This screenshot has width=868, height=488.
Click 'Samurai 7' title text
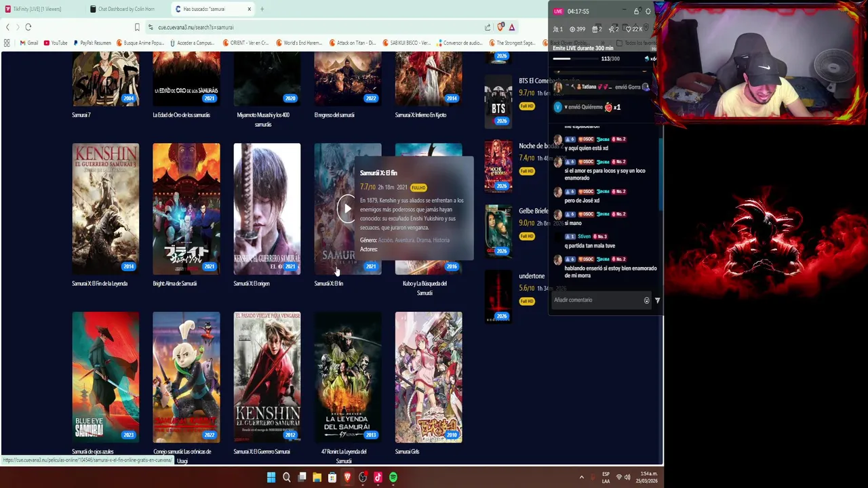click(81, 115)
